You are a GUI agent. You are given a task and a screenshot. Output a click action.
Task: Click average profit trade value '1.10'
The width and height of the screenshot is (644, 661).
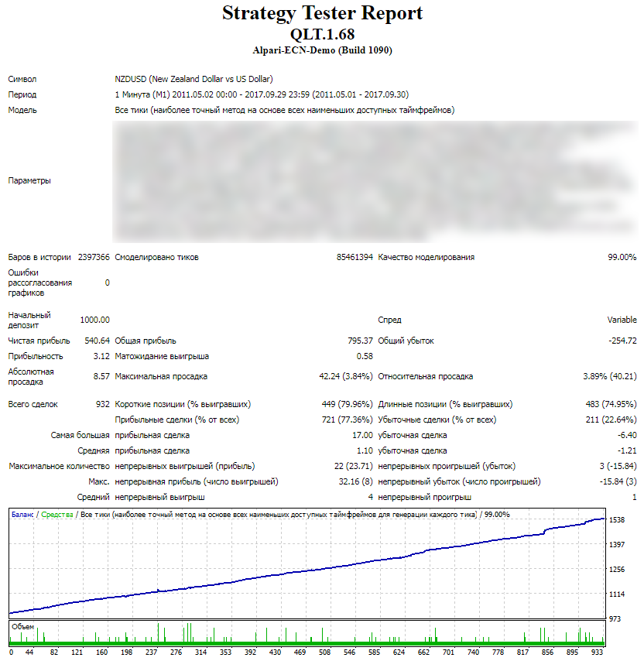pos(365,451)
